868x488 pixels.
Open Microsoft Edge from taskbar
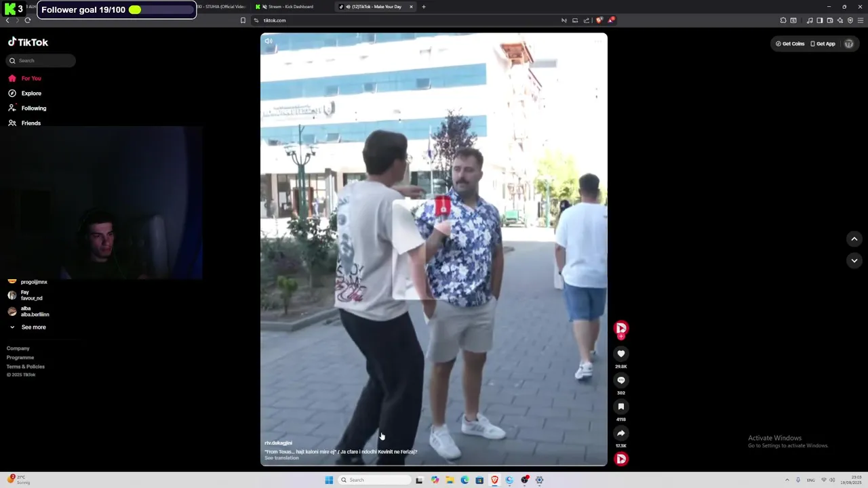465,480
